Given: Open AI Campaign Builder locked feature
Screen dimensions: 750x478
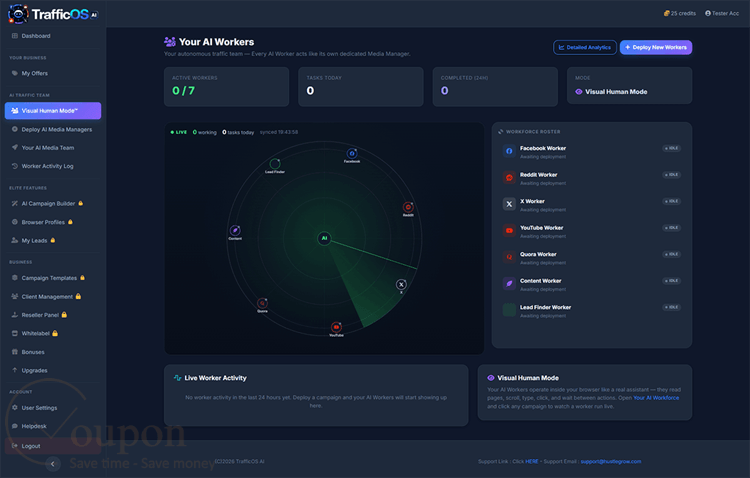Looking at the screenshot, I should pos(53,203).
